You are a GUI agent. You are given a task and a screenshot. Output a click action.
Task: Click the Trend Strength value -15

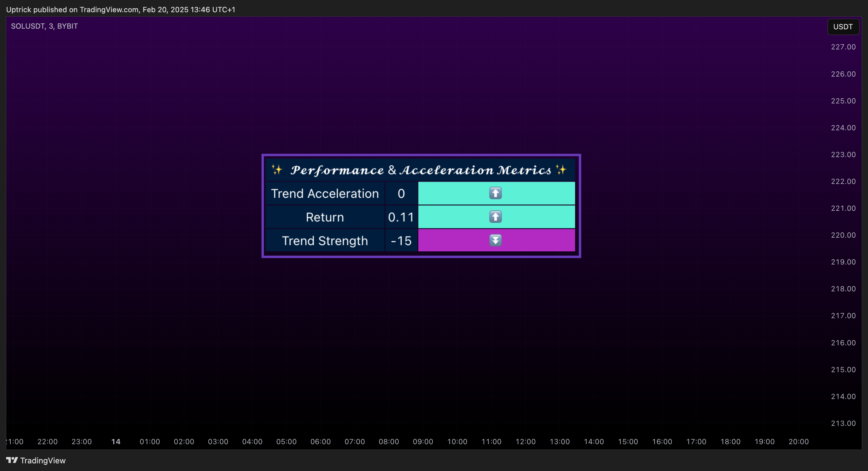[x=401, y=241]
